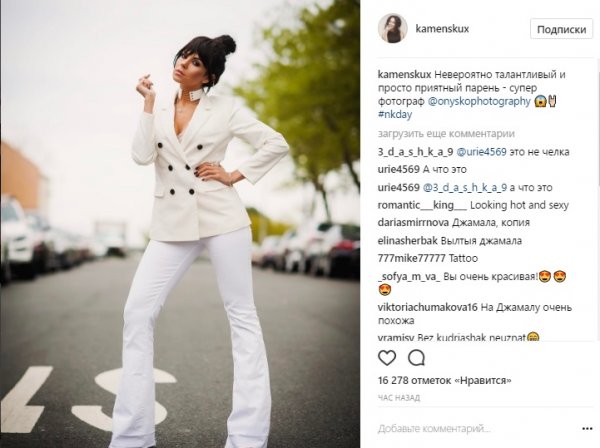Toggle the Подписки following button
The width and height of the screenshot is (600, 448).
point(561,29)
